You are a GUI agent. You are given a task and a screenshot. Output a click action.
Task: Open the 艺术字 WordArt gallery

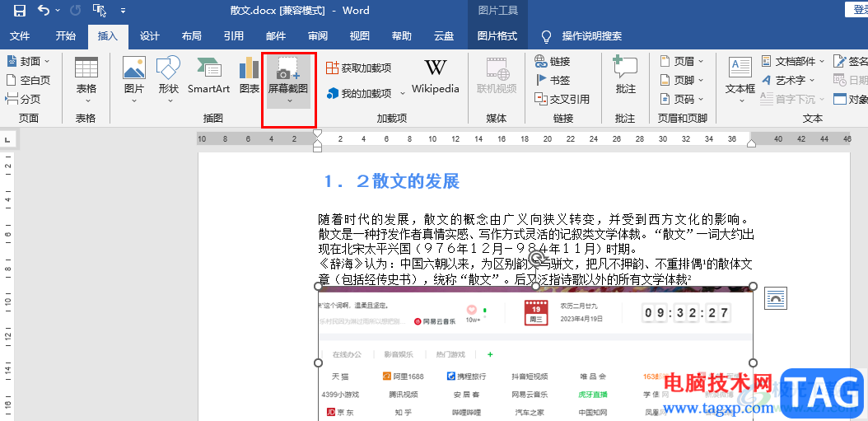pos(788,80)
